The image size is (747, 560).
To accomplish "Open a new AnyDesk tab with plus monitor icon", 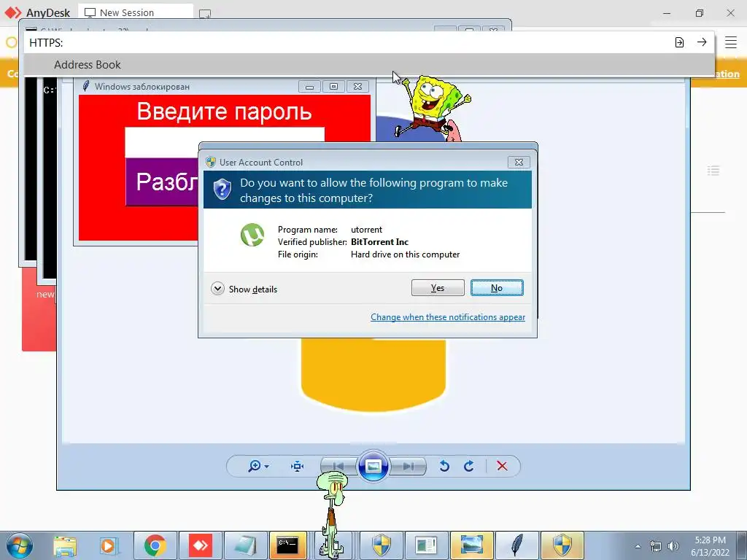I will point(205,14).
